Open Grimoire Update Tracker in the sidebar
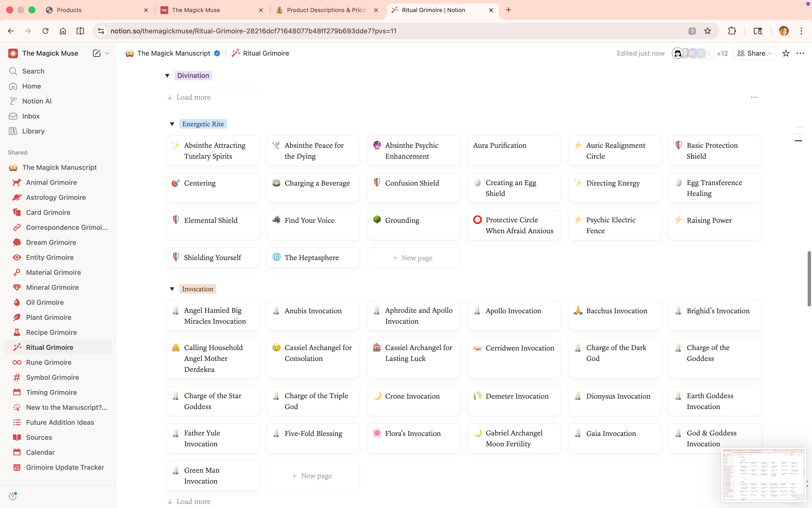 coord(58,467)
